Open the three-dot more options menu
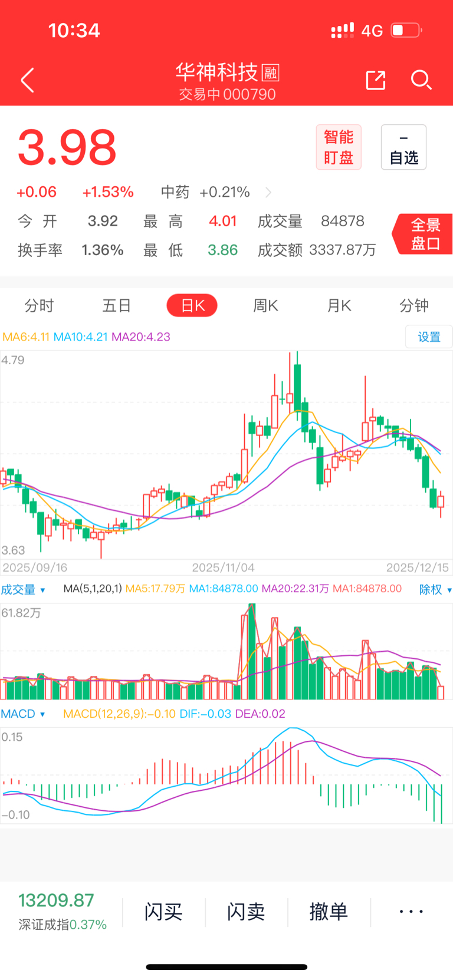453x980 pixels. tap(411, 912)
